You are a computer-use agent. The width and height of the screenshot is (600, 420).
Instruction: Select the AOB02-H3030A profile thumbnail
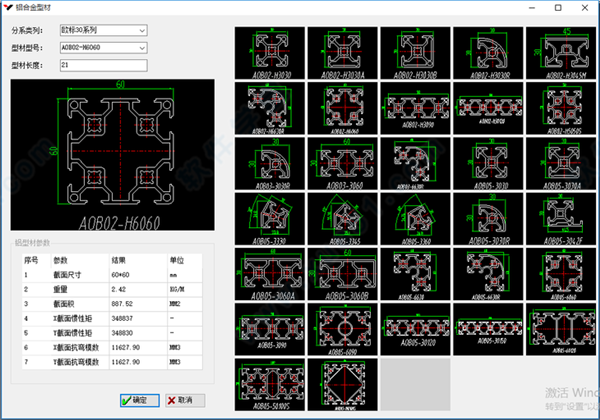(342, 53)
